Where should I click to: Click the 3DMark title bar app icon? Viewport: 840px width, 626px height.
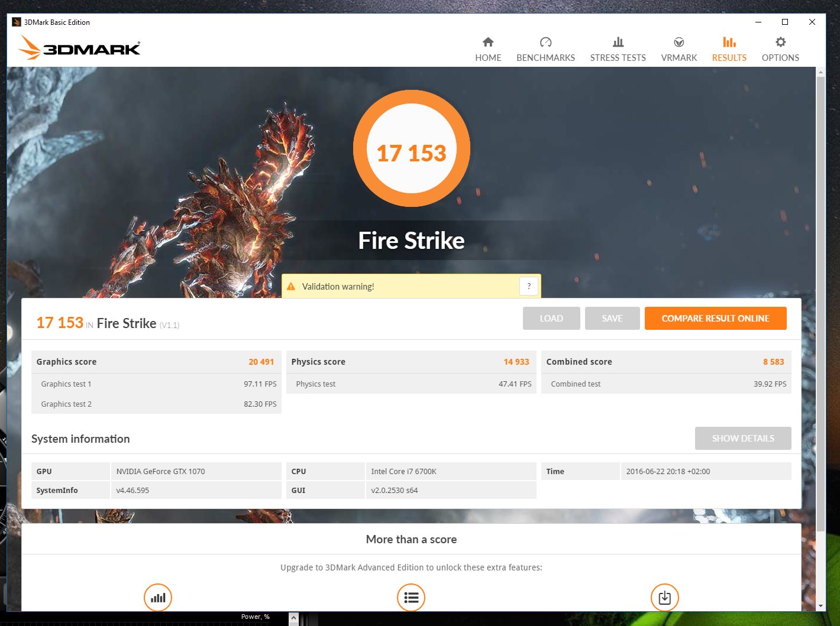point(17,22)
